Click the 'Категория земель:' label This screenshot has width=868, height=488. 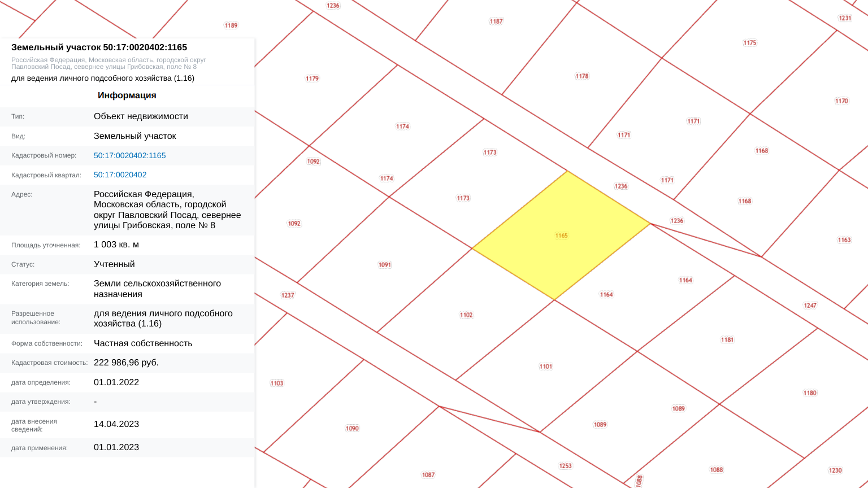pyautogui.click(x=40, y=284)
